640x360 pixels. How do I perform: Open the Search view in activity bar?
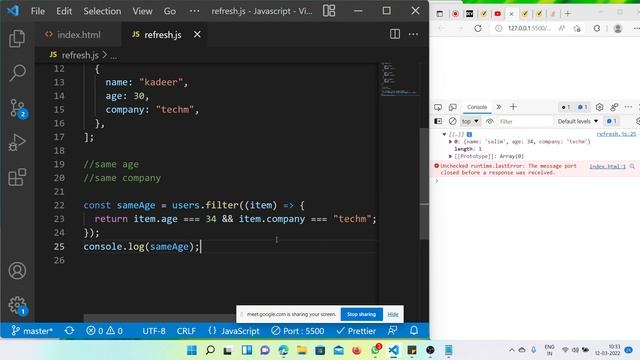pos(17,73)
